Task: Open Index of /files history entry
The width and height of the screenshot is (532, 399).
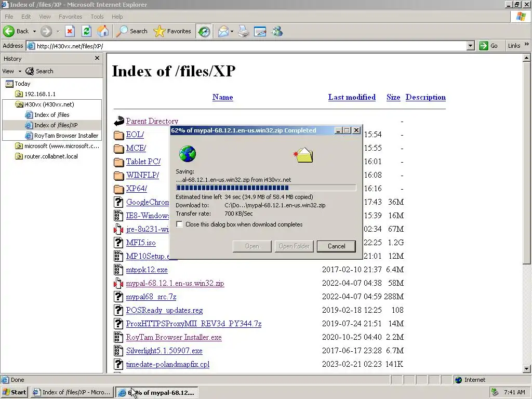Action: (47, 115)
